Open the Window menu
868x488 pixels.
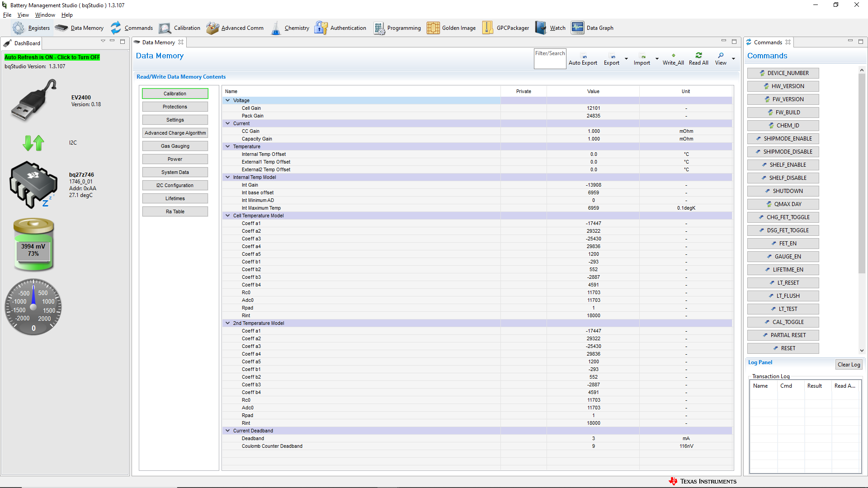pyautogui.click(x=45, y=15)
